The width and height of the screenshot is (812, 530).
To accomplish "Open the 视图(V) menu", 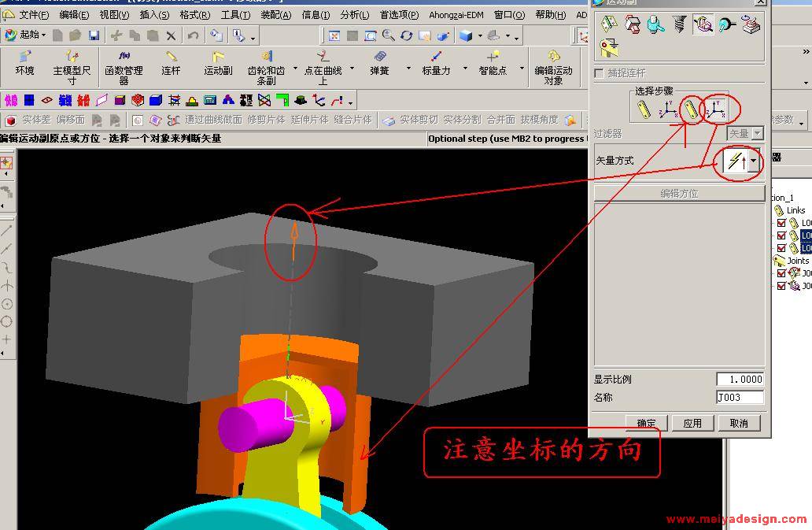I will click(x=114, y=15).
